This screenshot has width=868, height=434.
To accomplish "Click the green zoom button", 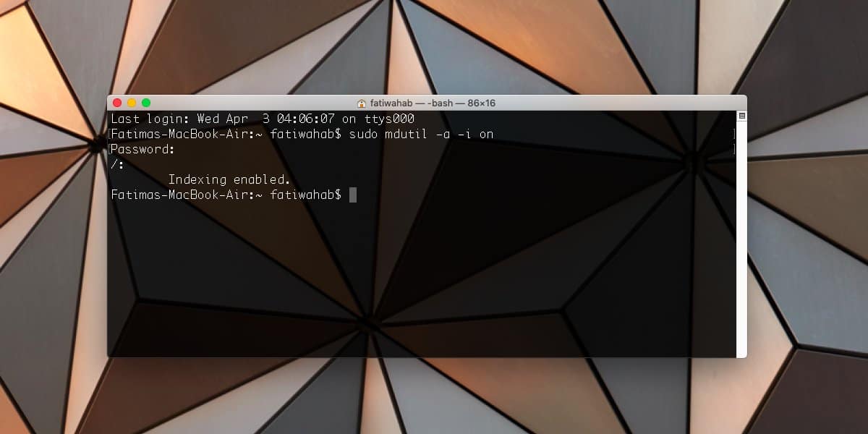I will tap(146, 103).
